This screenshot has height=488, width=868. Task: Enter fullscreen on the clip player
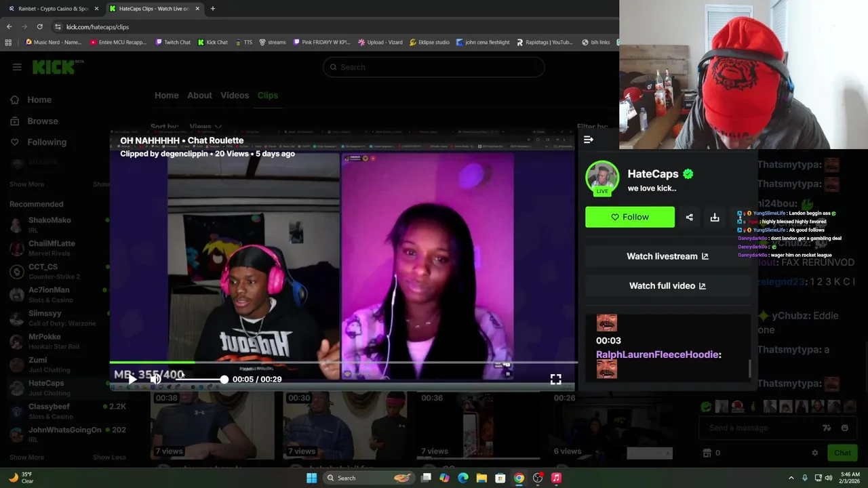(555, 380)
